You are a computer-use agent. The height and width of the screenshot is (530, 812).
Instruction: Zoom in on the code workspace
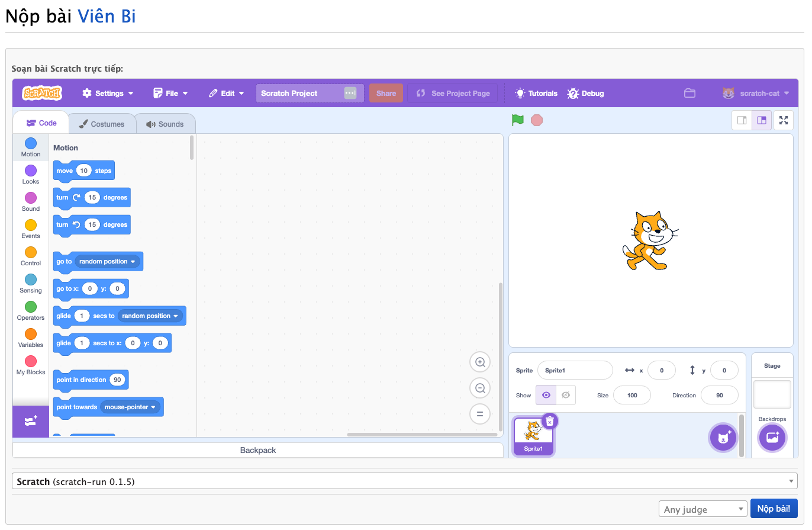click(x=480, y=362)
